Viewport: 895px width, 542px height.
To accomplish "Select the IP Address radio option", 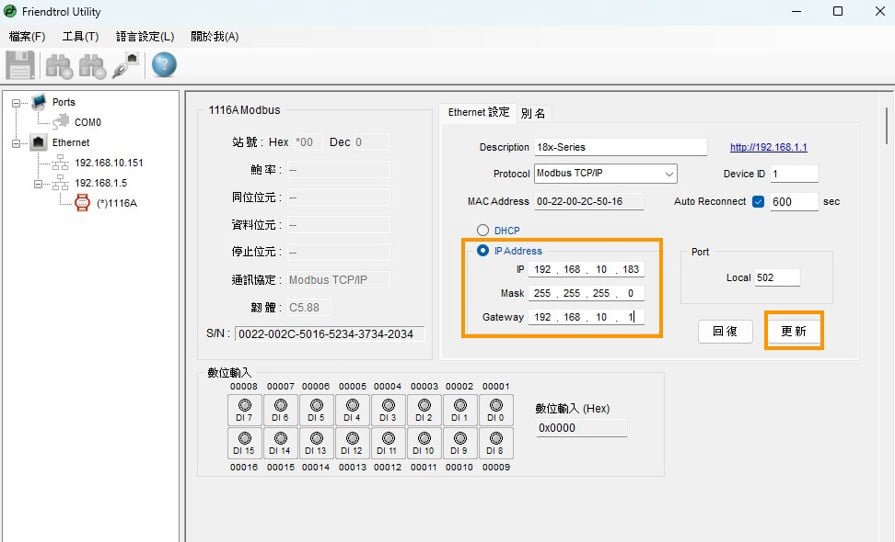I will [483, 250].
